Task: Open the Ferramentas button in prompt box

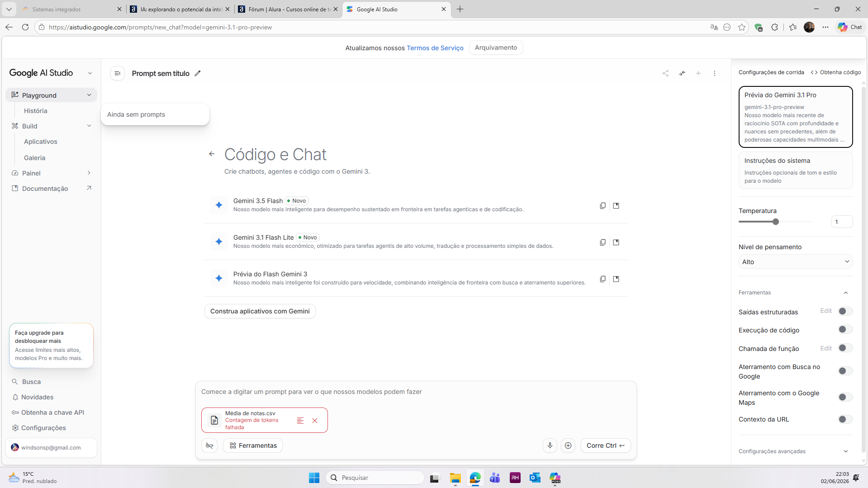Action: [253, 445]
